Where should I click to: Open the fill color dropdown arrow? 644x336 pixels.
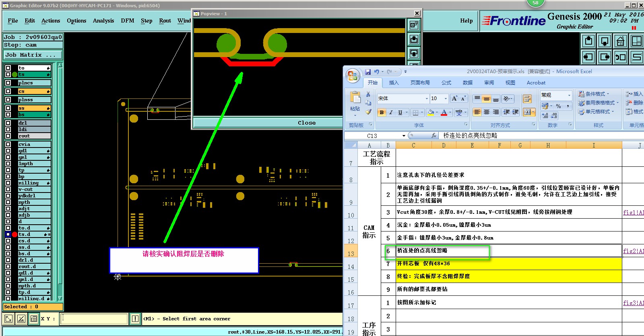pos(437,113)
